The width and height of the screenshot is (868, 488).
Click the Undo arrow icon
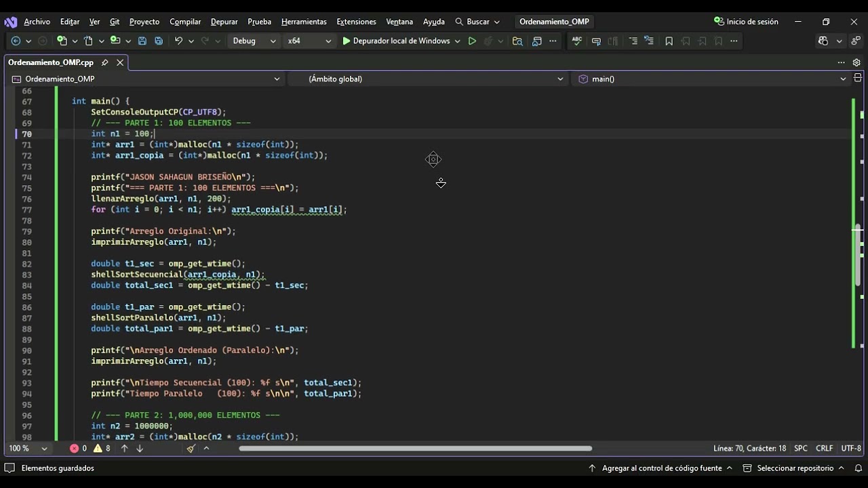point(178,41)
